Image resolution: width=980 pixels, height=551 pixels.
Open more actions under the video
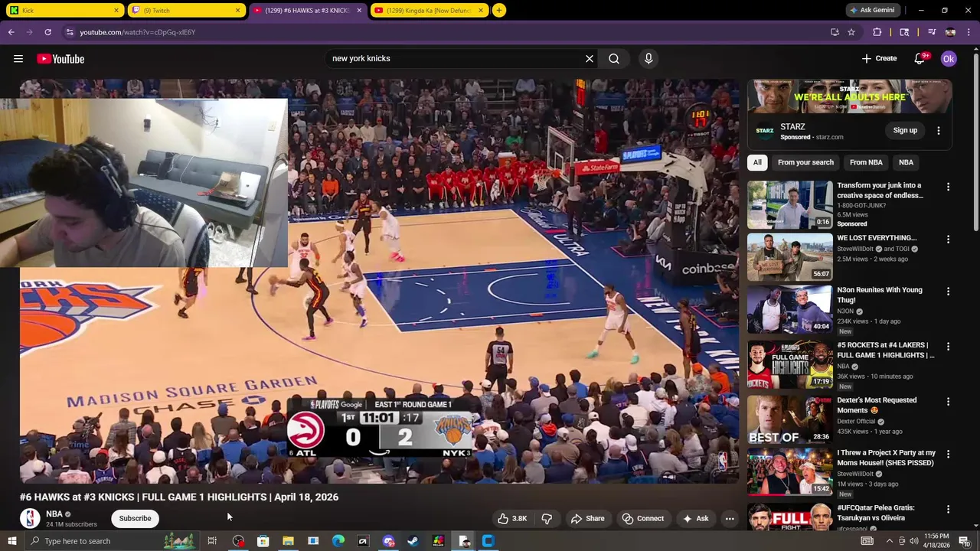(x=730, y=519)
